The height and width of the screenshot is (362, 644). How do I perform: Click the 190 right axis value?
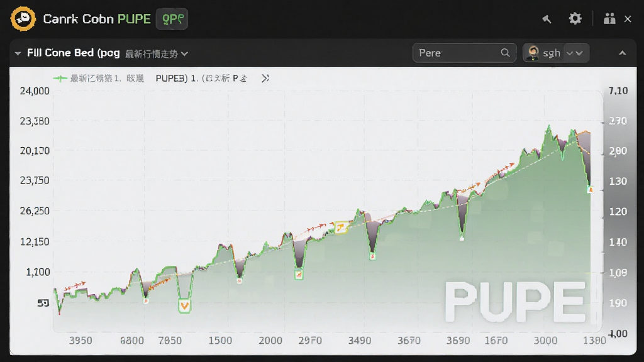618,303
